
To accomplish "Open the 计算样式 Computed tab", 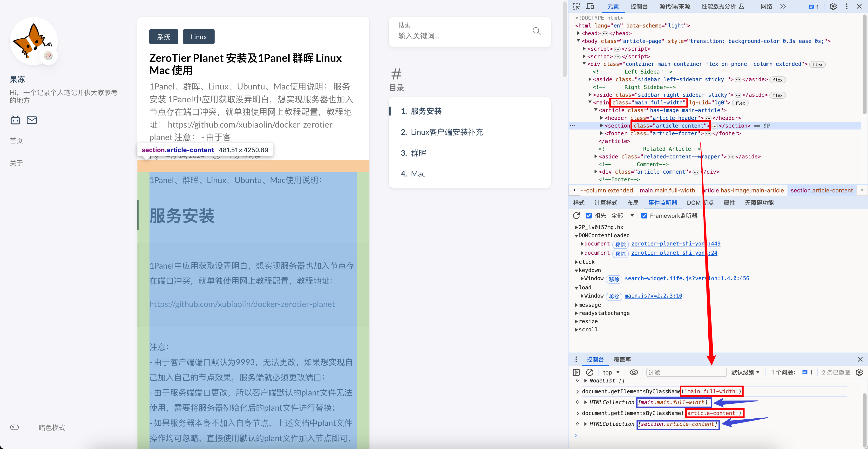I will pos(605,203).
